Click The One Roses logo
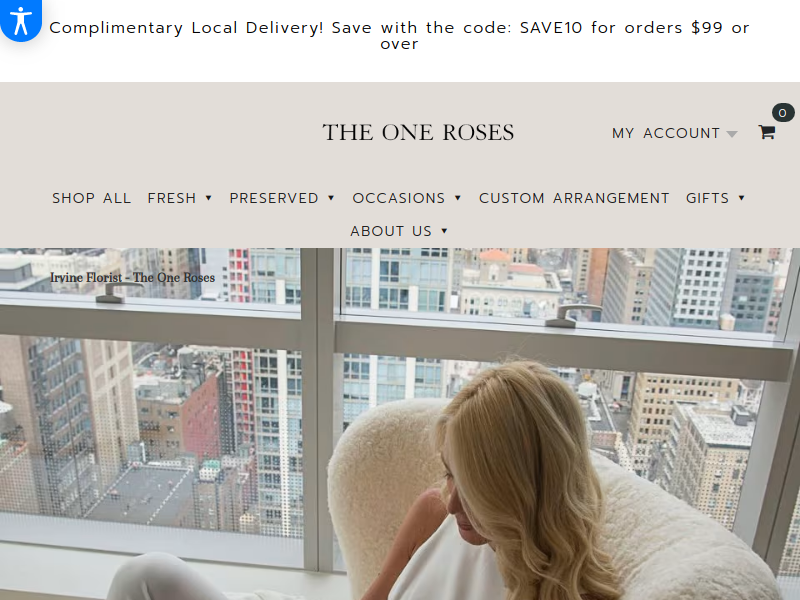 (x=418, y=133)
